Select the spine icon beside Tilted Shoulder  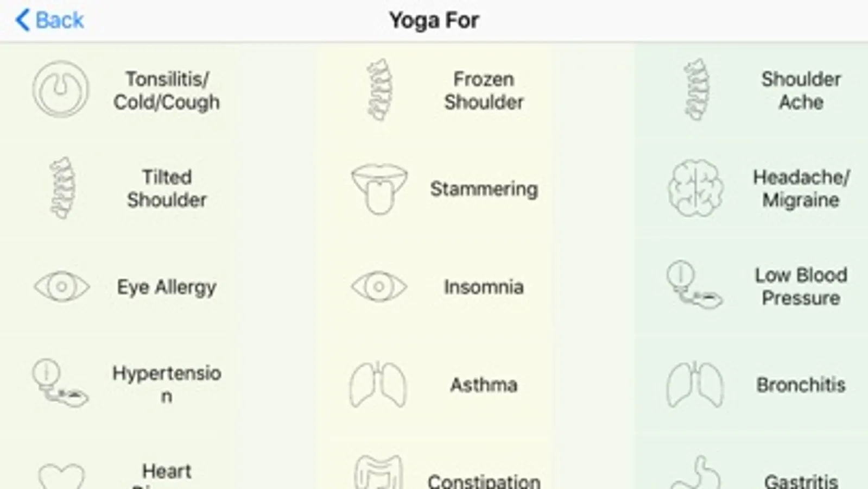(61, 188)
